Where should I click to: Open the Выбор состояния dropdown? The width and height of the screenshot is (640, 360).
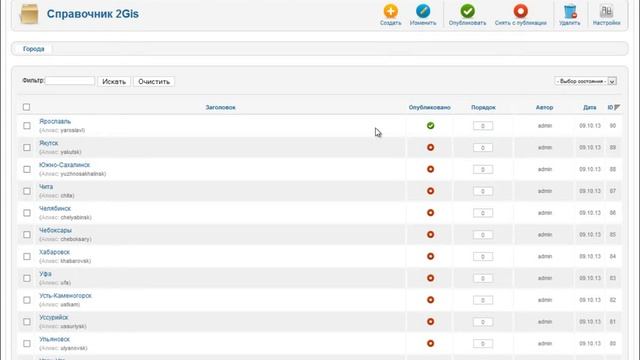pos(585,81)
